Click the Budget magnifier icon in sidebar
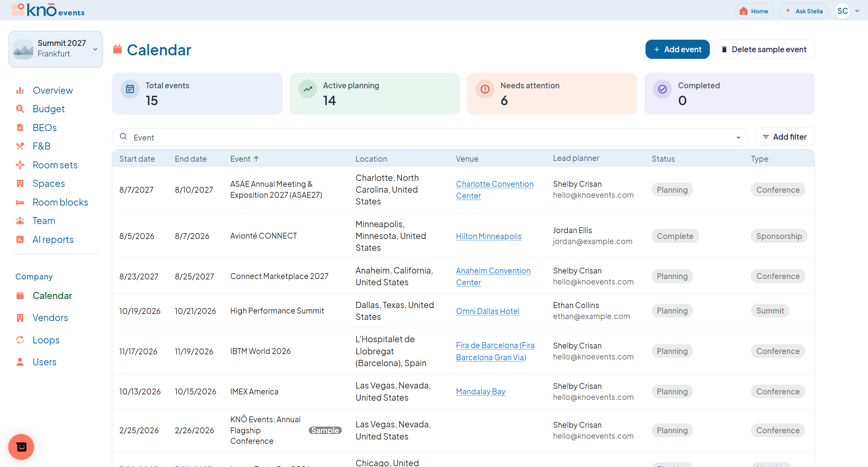The height and width of the screenshot is (467, 868). (20, 109)
